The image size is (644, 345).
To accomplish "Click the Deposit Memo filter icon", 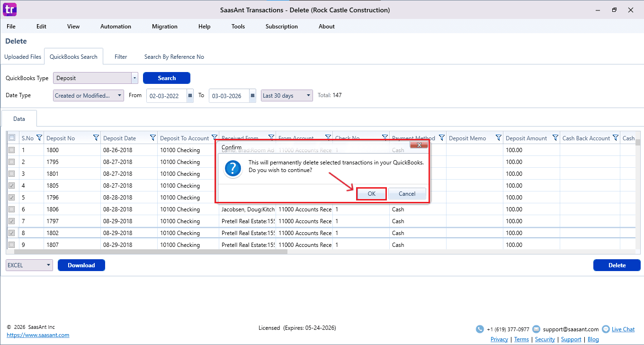I will 499,138.
